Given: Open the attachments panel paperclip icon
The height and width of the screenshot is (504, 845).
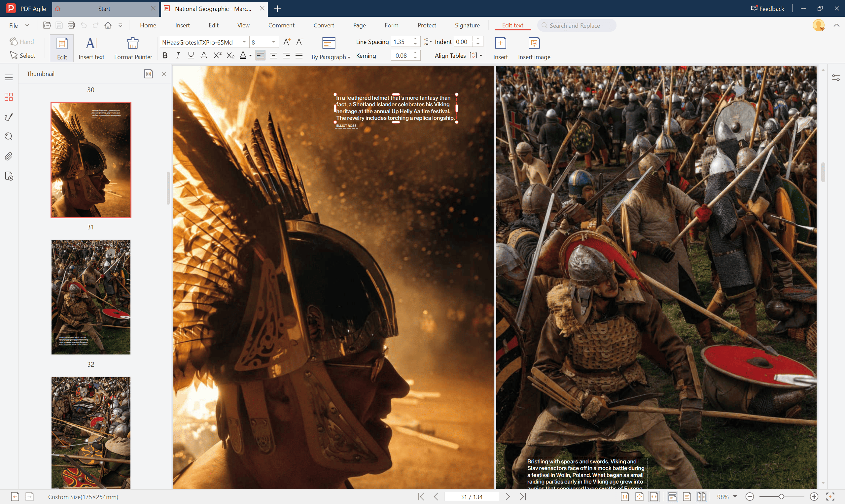Looking at the screenshot, I should pyautogui.click(x=9, y=156).
